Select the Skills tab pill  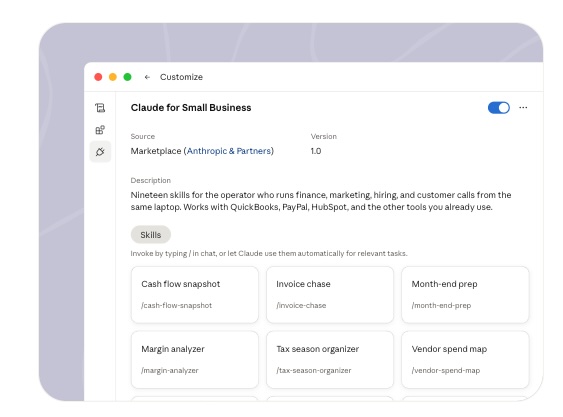pyautogui.click(x=151, y=235)
